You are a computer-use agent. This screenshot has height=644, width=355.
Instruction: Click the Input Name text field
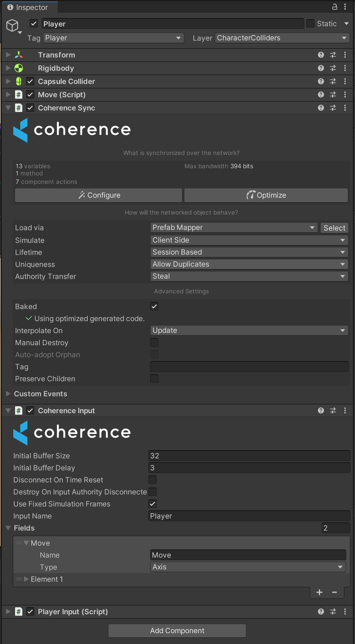pos(249,516)
